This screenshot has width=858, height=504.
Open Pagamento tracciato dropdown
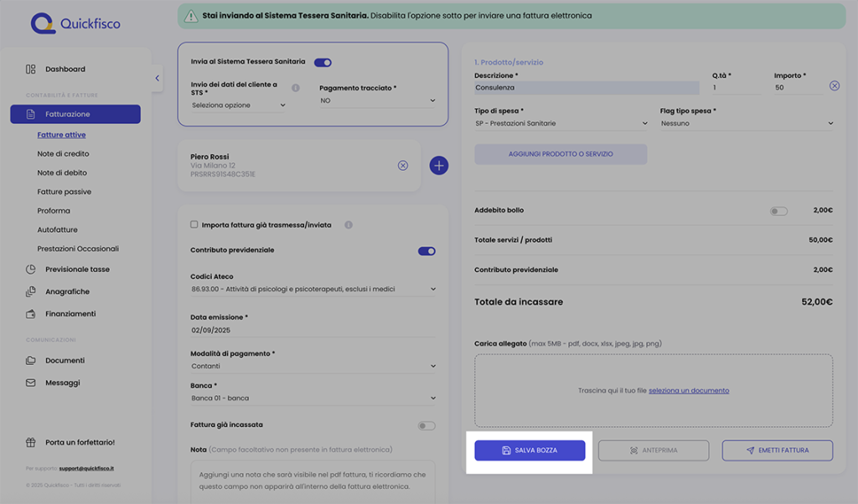tap(378, 100)
